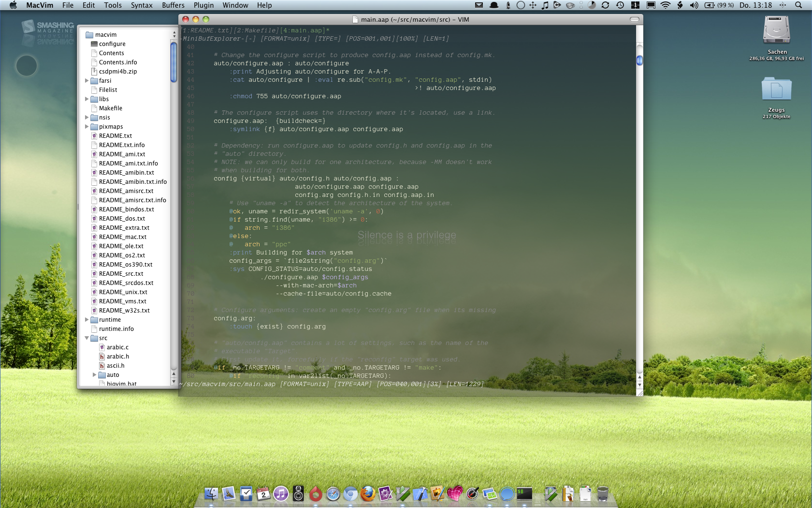Open the pink heart app in dock

(455, 493)
